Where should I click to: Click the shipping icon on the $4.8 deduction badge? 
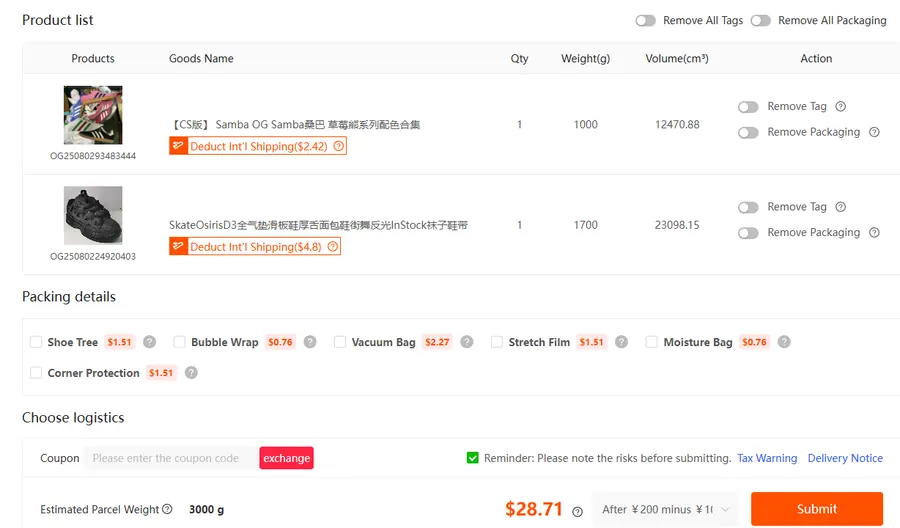pyautogui.click(x=178, y=246)
